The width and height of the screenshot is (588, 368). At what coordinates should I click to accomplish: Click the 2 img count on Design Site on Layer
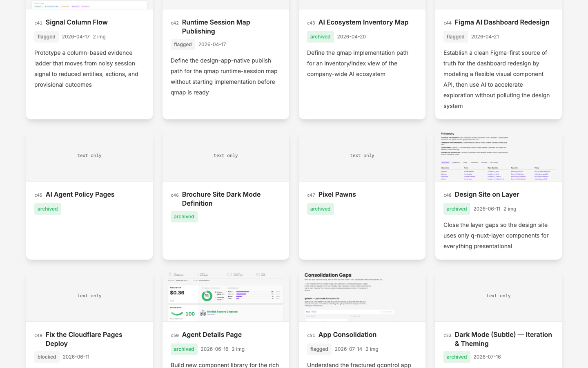pyautogui.click(x=510, y=209)
